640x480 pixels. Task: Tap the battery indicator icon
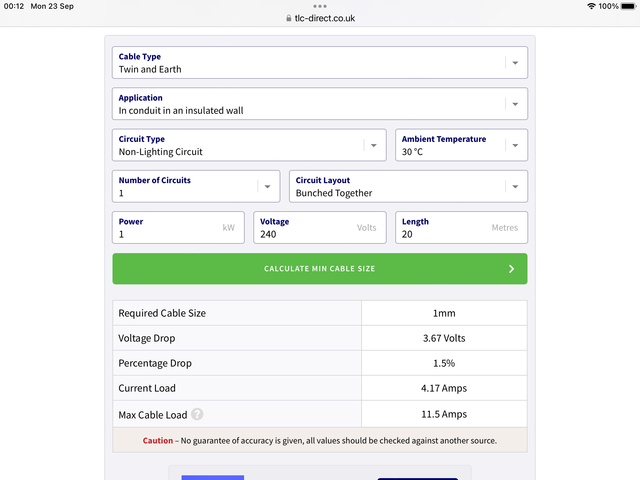tap(629, 6)
